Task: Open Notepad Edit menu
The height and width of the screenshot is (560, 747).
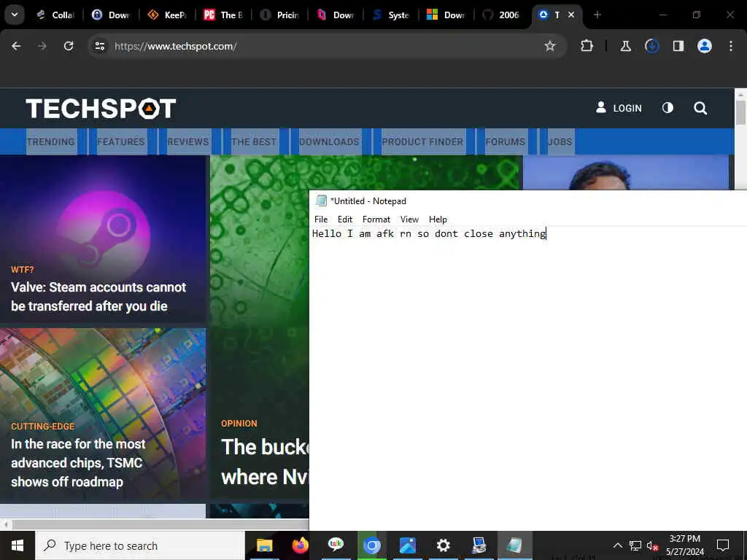Action: (345, 219)
